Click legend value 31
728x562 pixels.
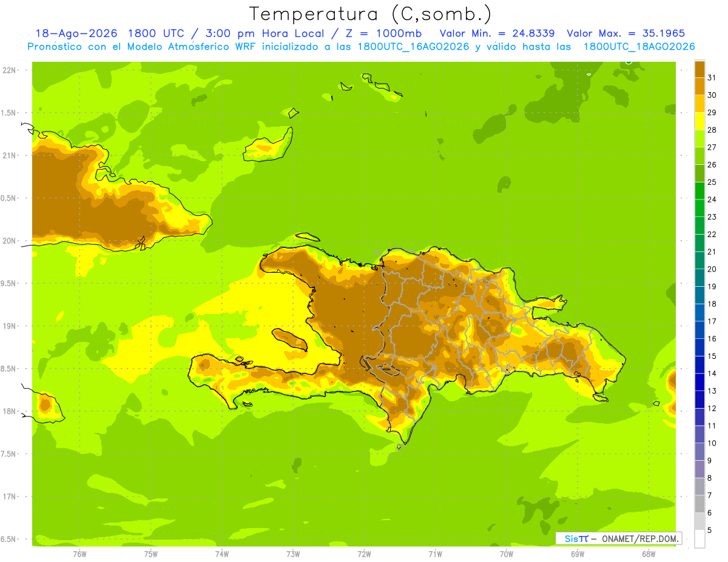712,77
